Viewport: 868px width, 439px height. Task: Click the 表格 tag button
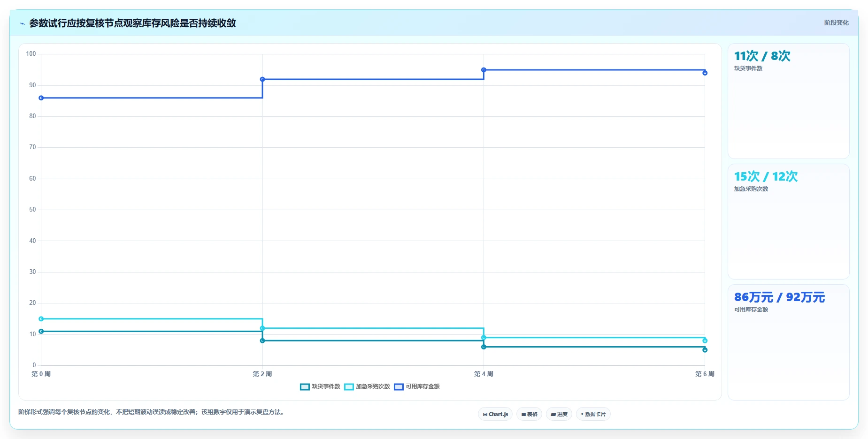pos(529,414)
